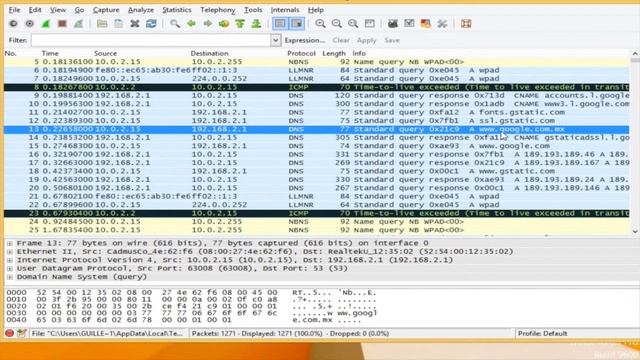The width and height of the screenshot is (640, 360).
Task: Click the Expression... filter button
Action: click(304, 40)
